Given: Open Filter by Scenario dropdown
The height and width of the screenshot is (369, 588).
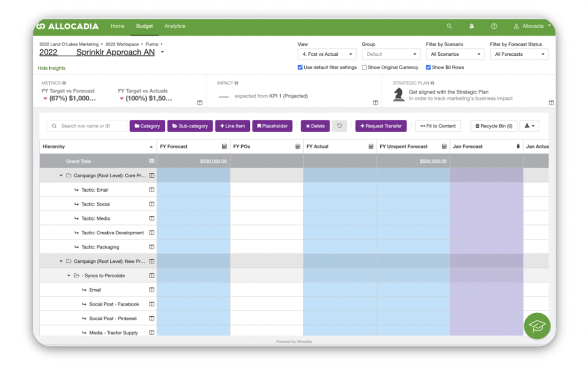Looking at the screenshot, I should click(455, 54).
